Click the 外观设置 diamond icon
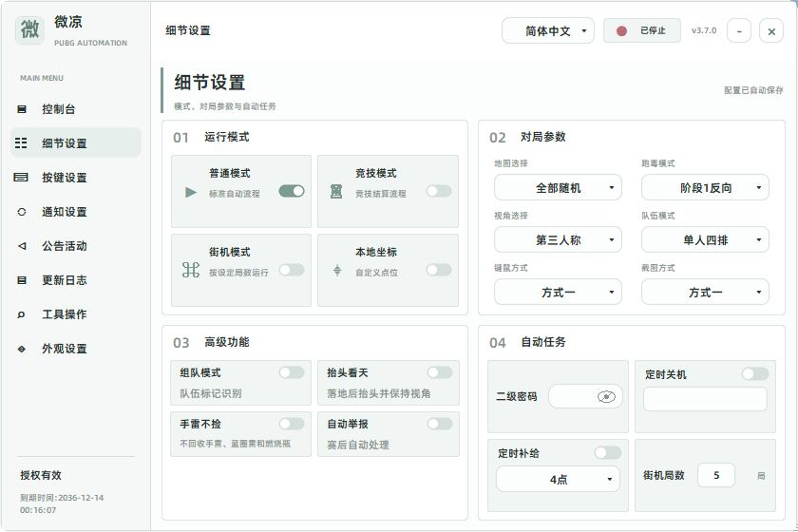The image size is (798, 532). [21, 349]
